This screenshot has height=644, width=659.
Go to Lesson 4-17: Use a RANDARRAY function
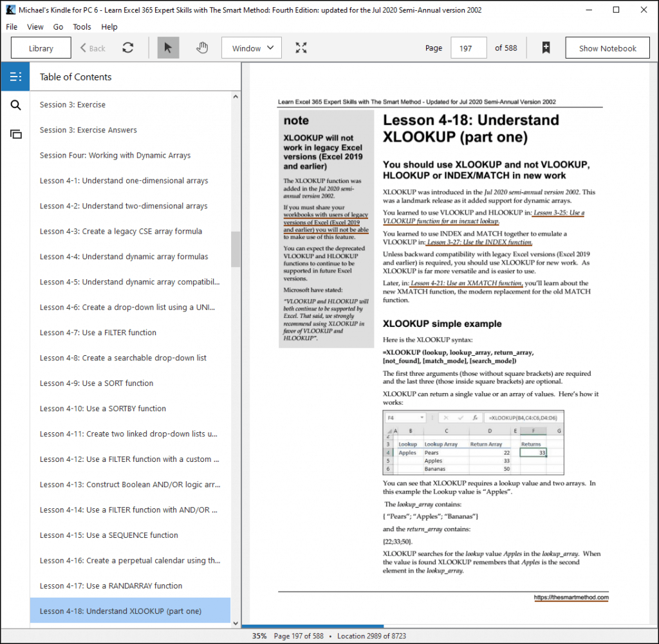(x=130, y=585)
